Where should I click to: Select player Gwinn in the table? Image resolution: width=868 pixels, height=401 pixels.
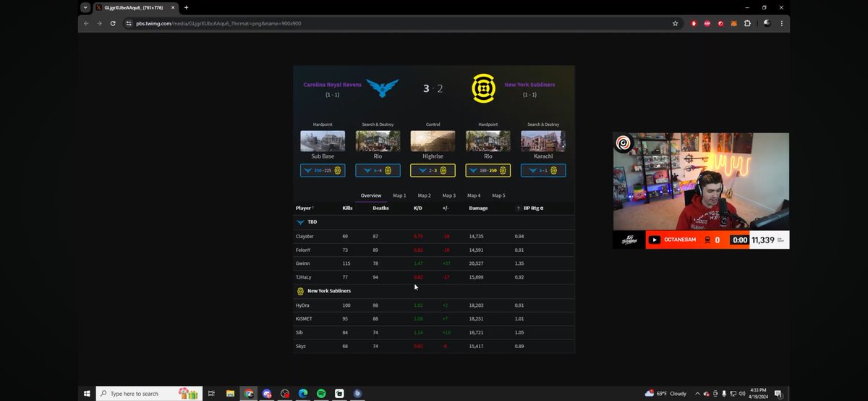(x=303, y=263)
